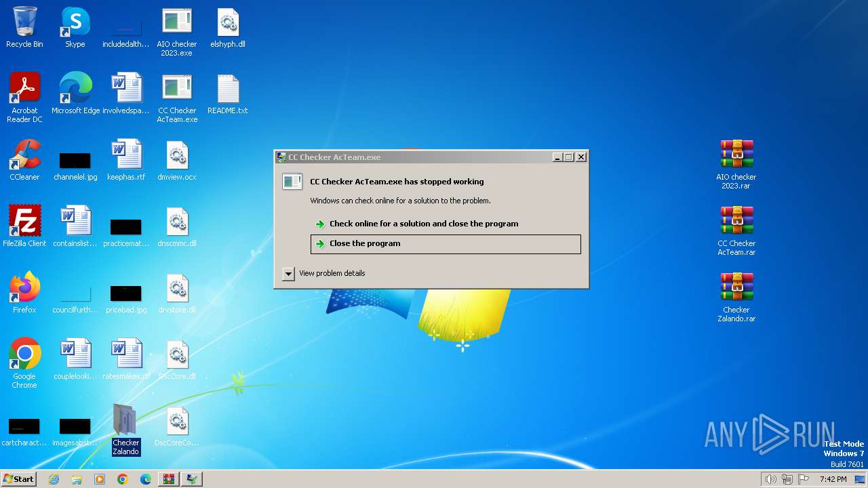
Task: Select the keephas.rtf document
Action: click(x=126, y=160)
